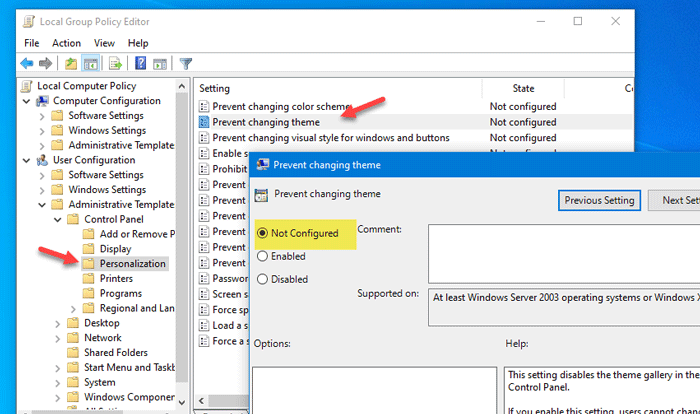Toggle the Show/Hide Action Pane icon
The width and height of the screenshot is (700, 414).
tap(160, 64)
